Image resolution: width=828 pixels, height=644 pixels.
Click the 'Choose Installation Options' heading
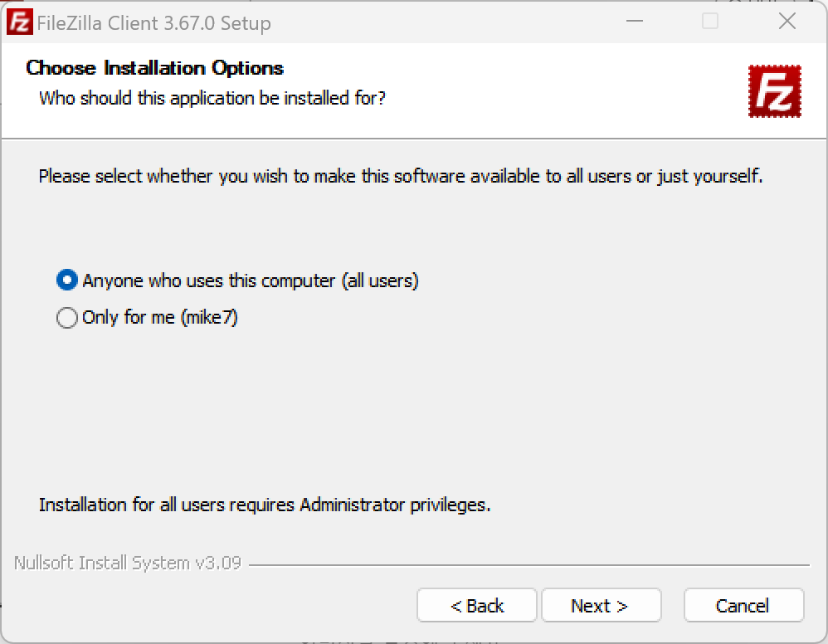(x=154, y=68)
